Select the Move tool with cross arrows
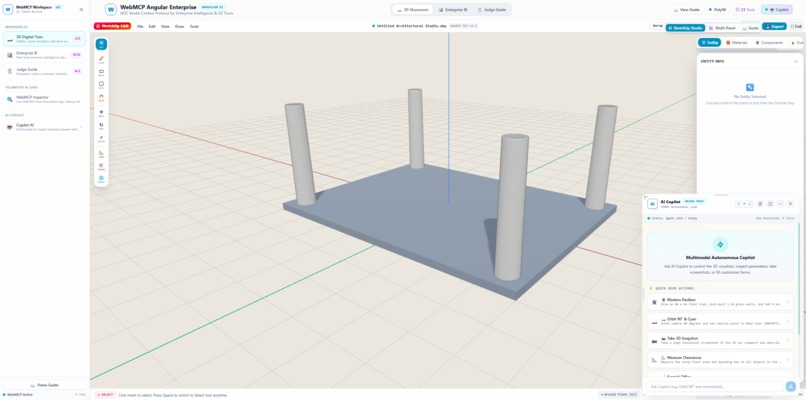 coord(101,113)
